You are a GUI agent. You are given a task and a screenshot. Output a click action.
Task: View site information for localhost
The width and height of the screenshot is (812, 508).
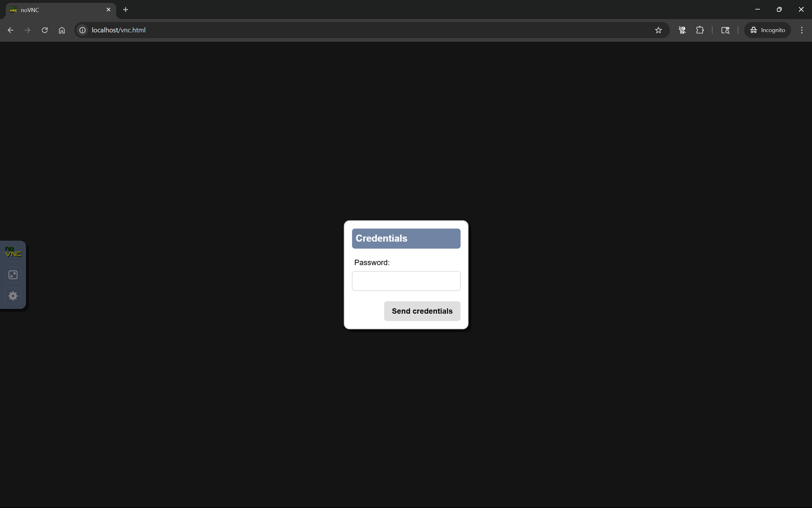tap(82, 30)
